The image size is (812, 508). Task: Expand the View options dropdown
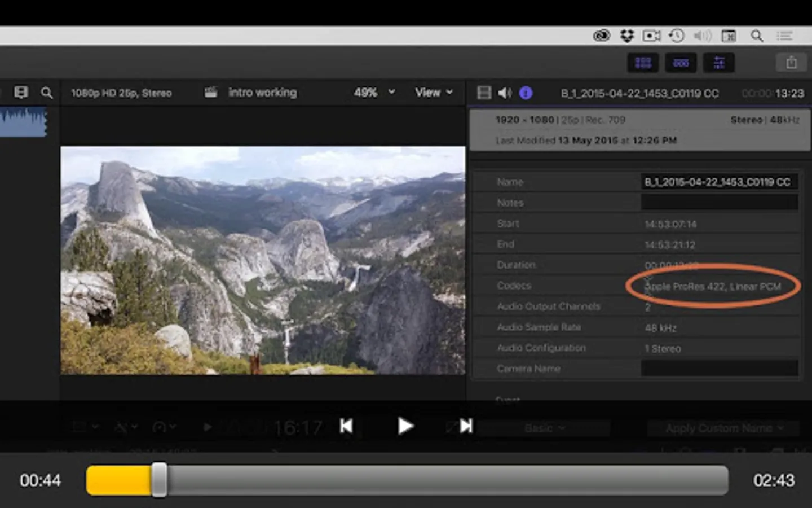(x=434, y=93)
